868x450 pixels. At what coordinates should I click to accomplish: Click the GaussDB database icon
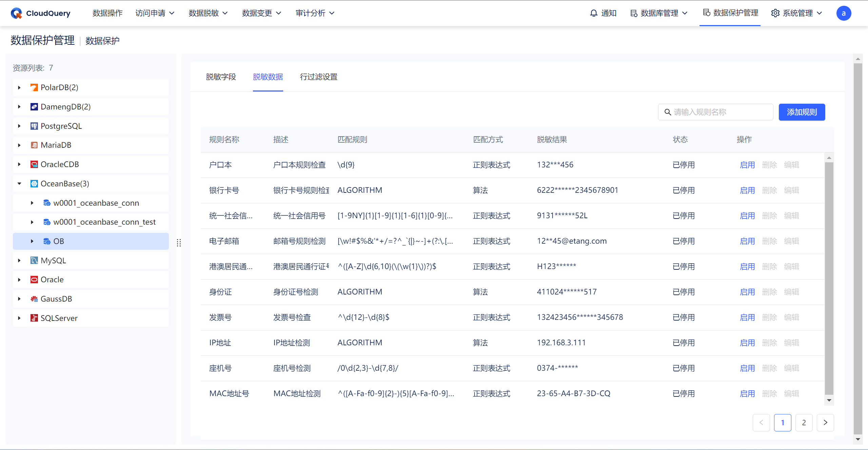(x=34, y=299)
